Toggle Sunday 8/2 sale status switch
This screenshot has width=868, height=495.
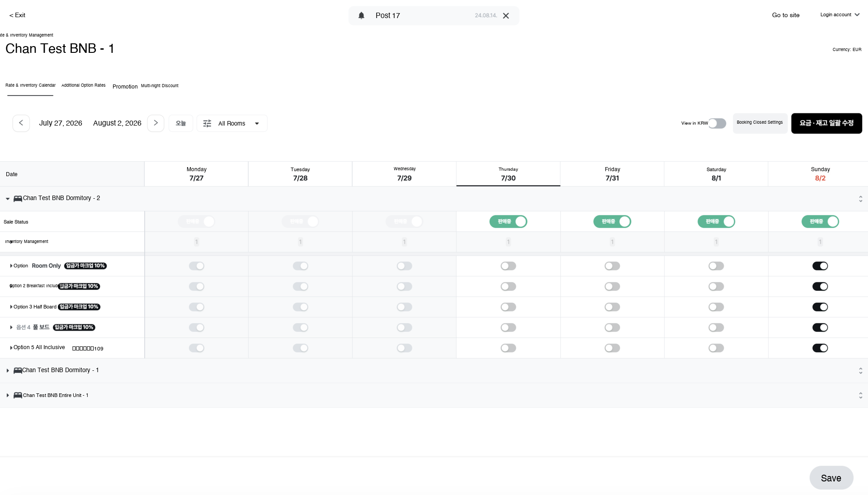pos(820,221)
